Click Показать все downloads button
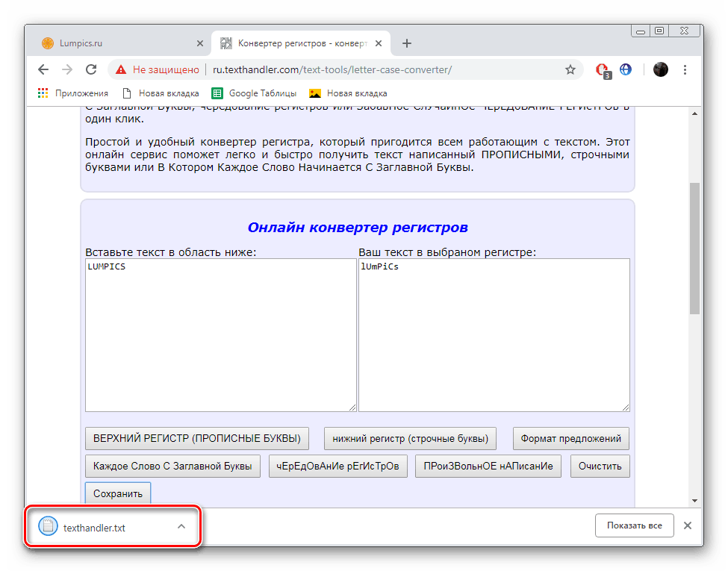The width and height of the screenshot is (728, 571). pos(634,525)
